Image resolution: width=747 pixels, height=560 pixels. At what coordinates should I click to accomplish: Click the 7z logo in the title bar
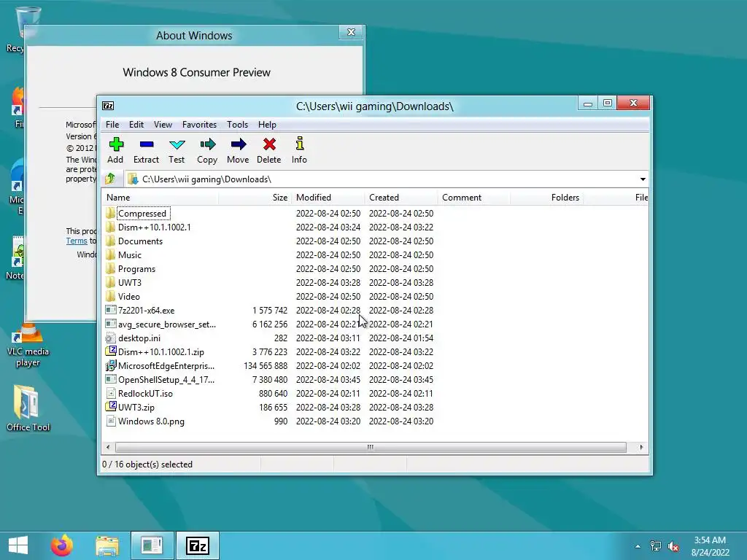click(108, 106)
